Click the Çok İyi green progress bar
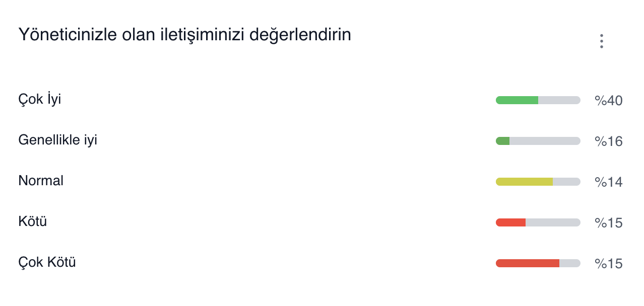 538,100
